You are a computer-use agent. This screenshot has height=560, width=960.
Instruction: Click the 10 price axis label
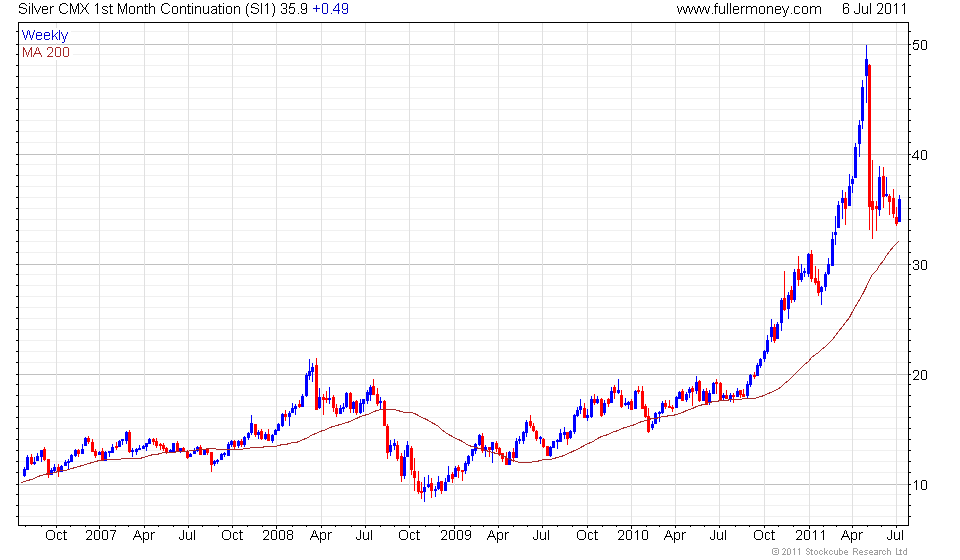click(x=919, y=485)
